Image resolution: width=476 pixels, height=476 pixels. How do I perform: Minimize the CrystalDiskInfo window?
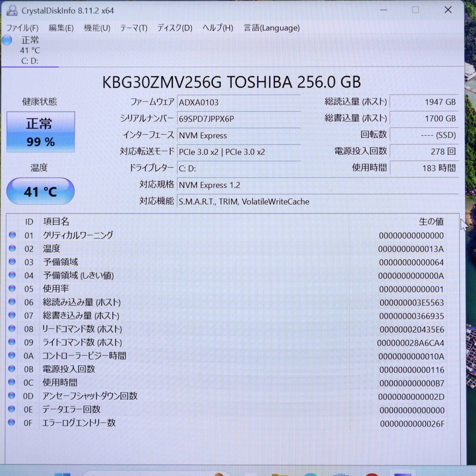click(x=384, y=10)
